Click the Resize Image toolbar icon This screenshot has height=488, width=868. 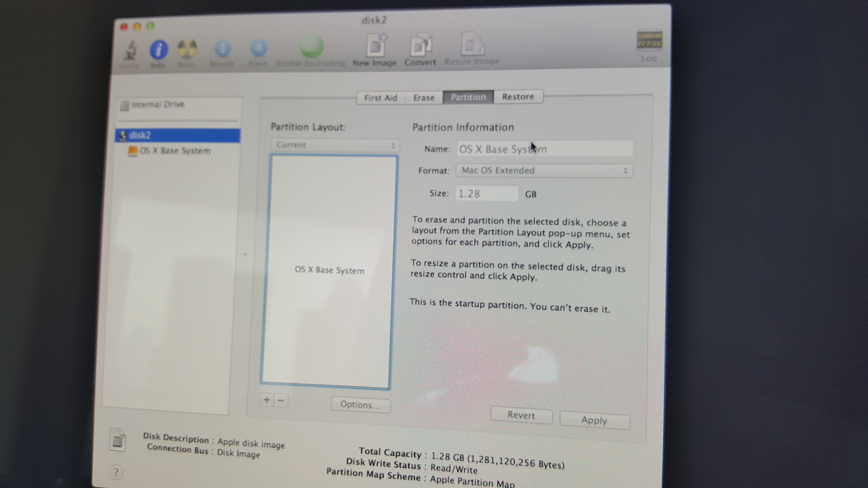[473, 44]
